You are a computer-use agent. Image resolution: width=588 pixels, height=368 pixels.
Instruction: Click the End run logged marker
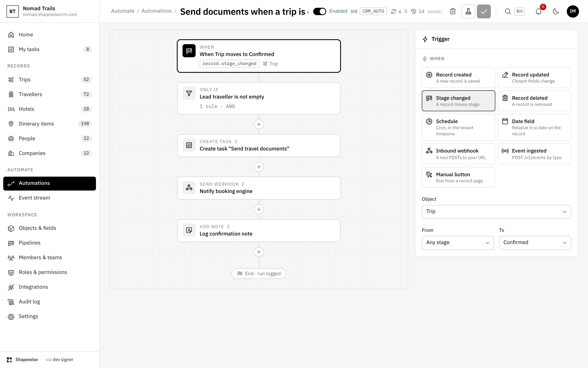[259, 274]
